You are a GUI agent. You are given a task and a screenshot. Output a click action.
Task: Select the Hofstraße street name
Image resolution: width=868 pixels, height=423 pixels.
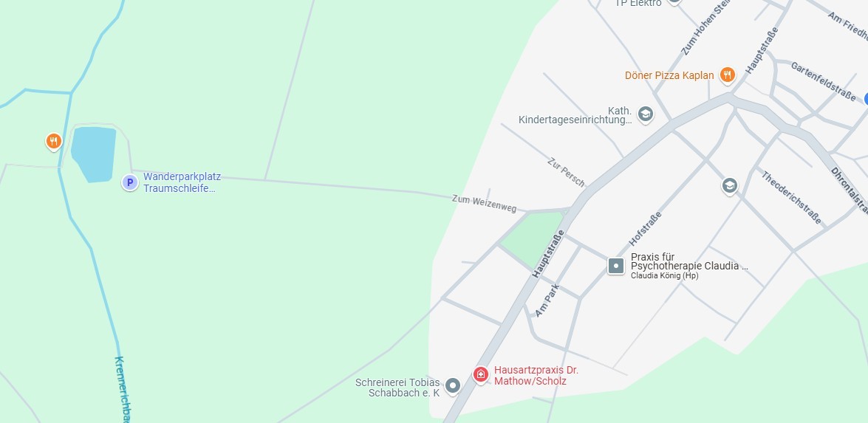pyautogui.click(x=645, y=228)
